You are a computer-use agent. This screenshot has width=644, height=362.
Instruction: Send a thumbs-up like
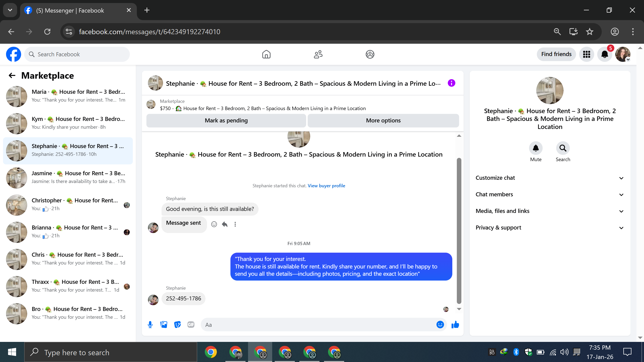[x=455, y=325]
